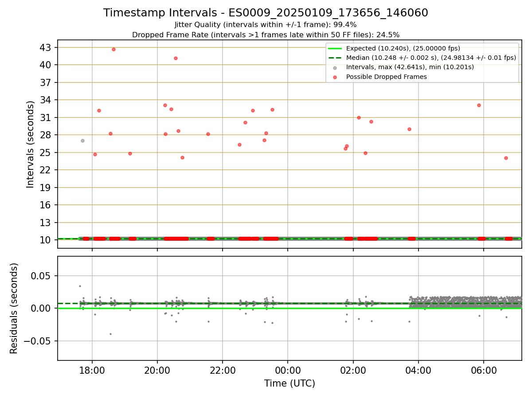The width and height of the screenshot is (532, 399).
Task: Click the lone gray interval point near 27 seconds
Action: pos(82,141)
